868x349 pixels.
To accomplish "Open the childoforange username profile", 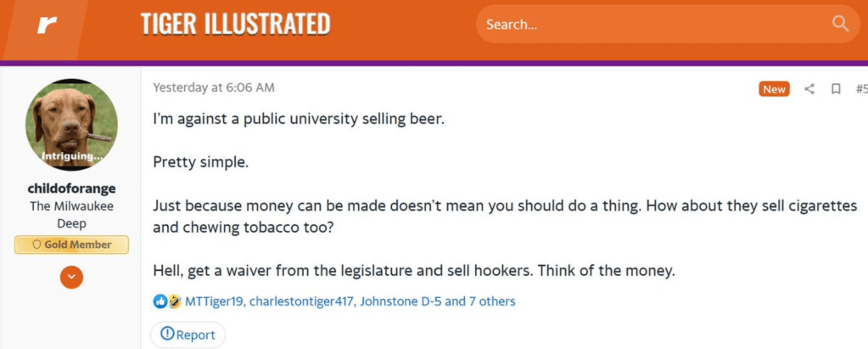I will point(71,189).
